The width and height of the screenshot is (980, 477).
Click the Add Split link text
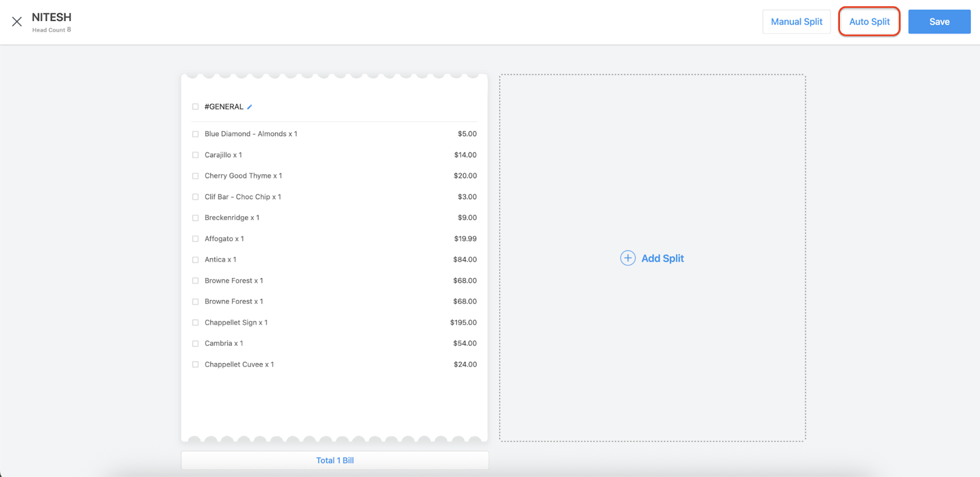click(x=662, y=258)
